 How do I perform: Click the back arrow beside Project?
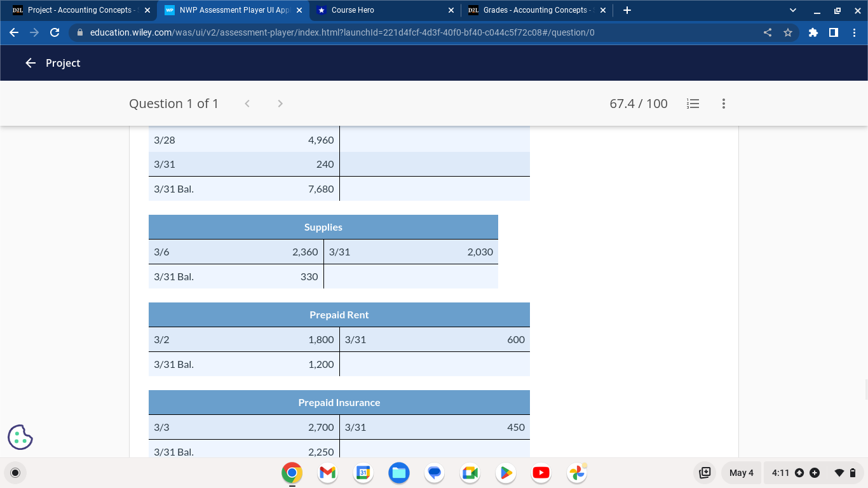[31, 63]
